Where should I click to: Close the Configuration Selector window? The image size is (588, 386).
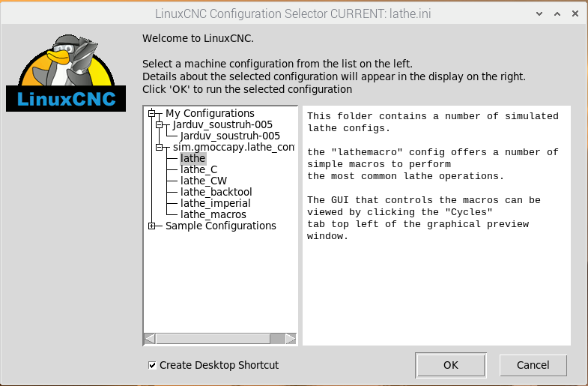(574, 13)
